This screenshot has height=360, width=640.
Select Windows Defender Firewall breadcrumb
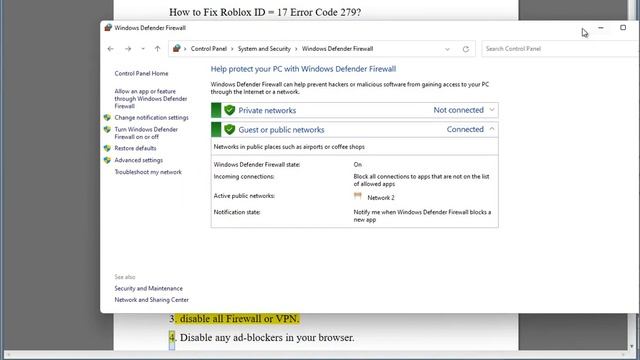pos(338,49)
